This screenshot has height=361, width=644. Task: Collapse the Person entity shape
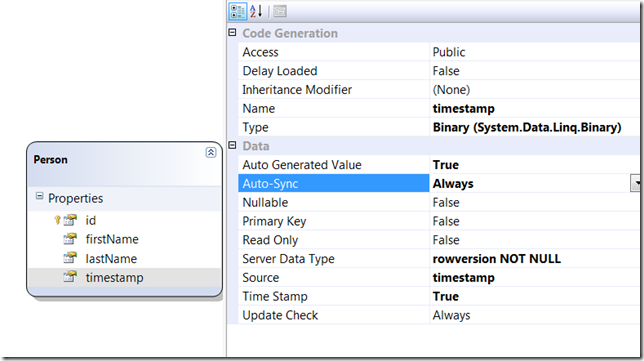(211, 153)
